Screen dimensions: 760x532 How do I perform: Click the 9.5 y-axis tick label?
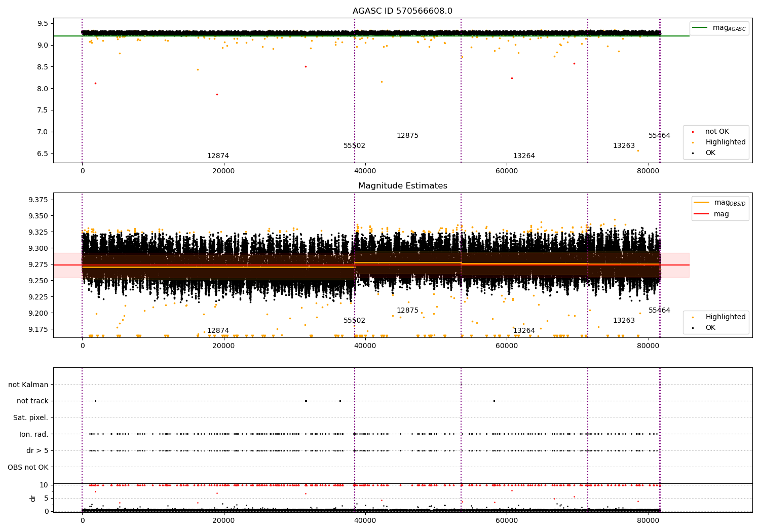pyautogui.click(x=43, y=23)
